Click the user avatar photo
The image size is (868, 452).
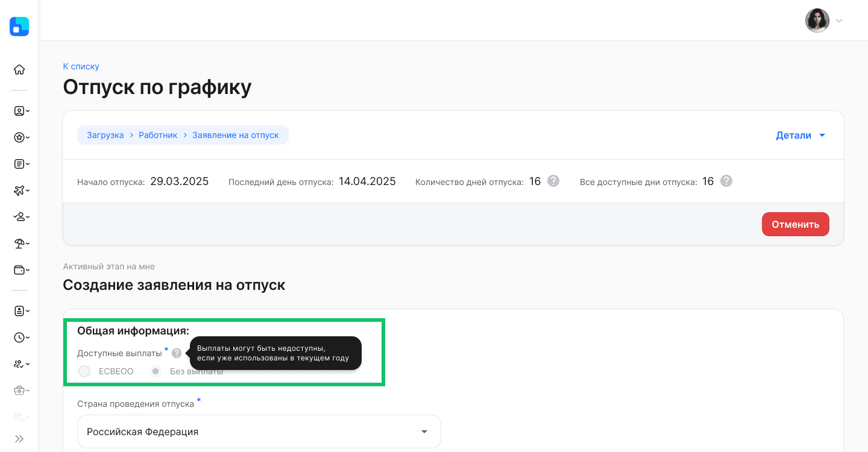[x=817, y=20]
